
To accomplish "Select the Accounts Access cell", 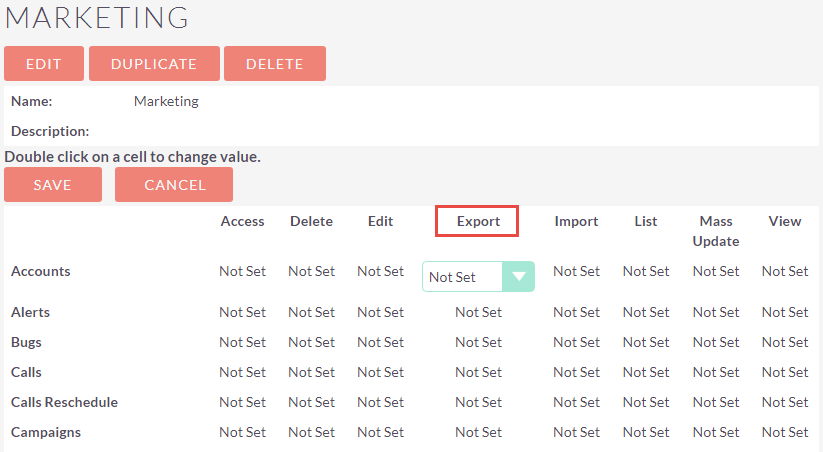I will 242,271.
